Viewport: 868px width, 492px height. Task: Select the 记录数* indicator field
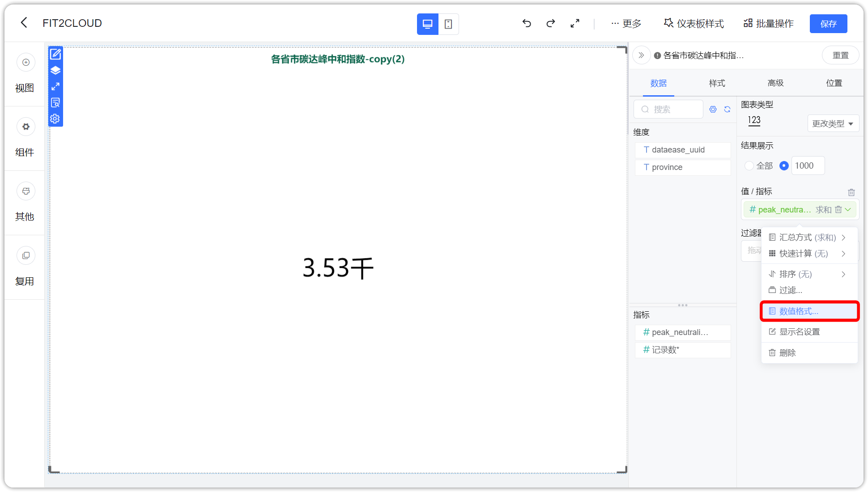pyautogui.click(x=683, y=350)
